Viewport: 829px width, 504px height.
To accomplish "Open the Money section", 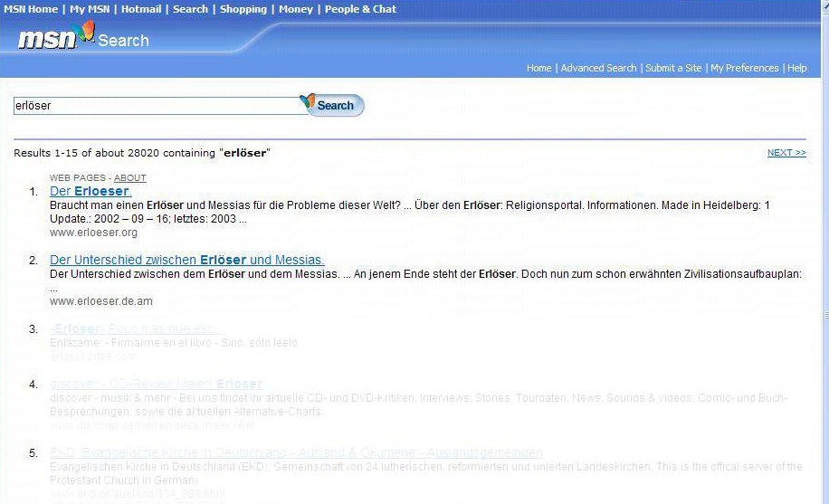I will point(296,9).
